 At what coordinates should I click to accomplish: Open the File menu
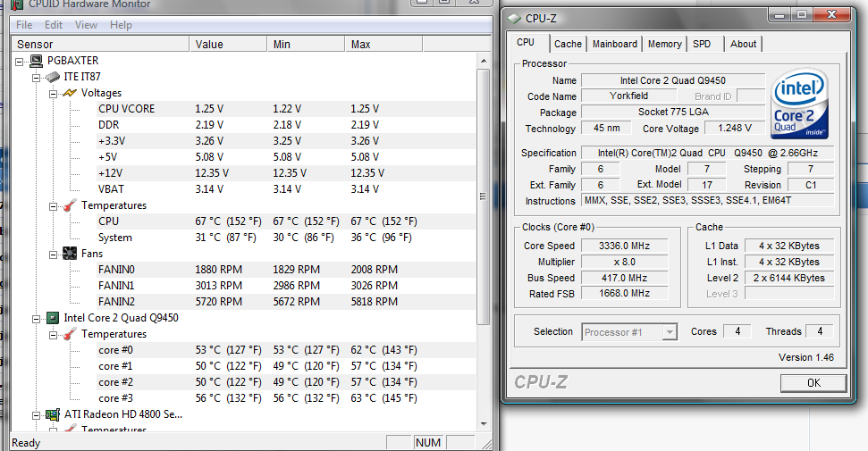[x=24, y=25]
